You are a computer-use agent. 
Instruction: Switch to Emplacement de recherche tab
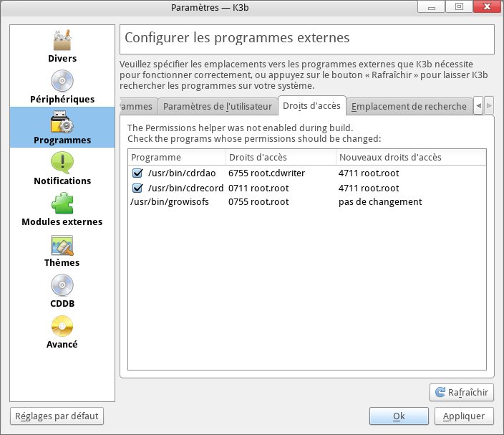(409, 106)
